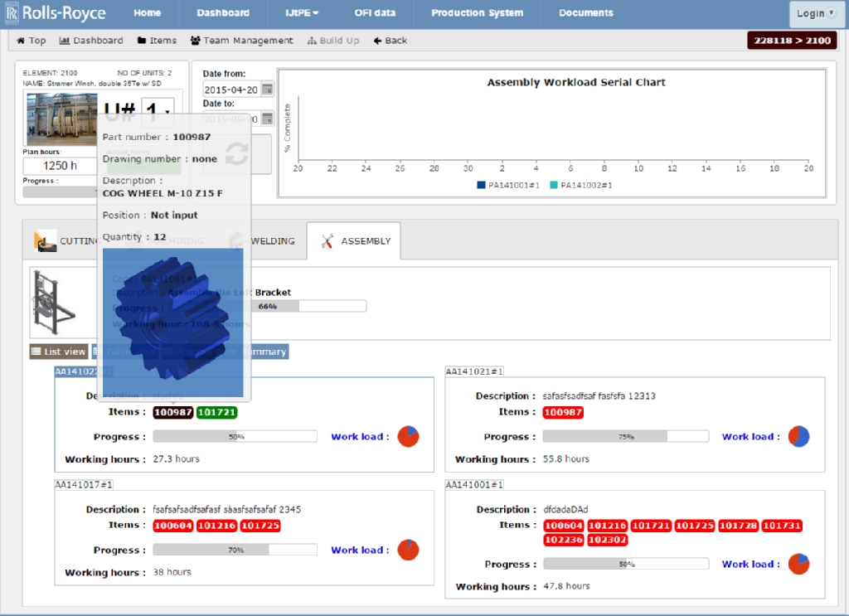
Task: Switch to List view
Action: 59,352
